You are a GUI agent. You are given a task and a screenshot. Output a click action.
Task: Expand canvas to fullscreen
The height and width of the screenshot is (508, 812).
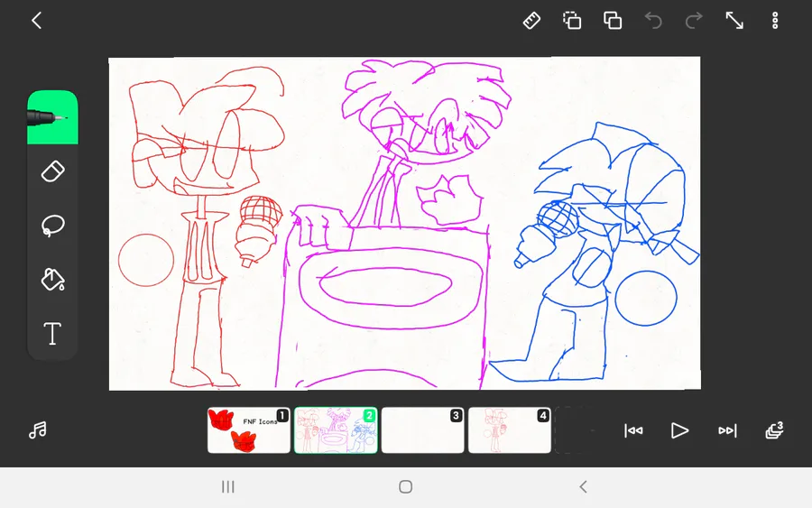click(734, 21)
